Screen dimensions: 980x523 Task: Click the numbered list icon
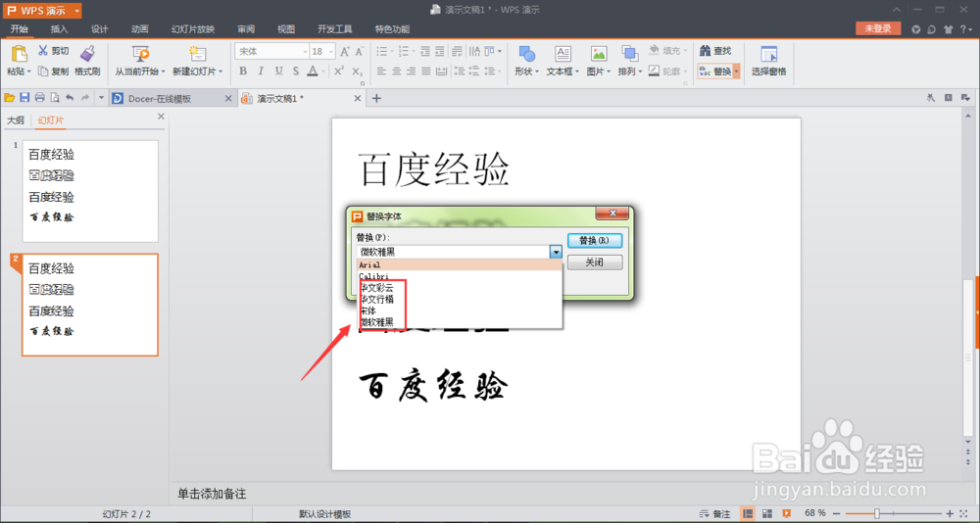(x=403, y=51)
